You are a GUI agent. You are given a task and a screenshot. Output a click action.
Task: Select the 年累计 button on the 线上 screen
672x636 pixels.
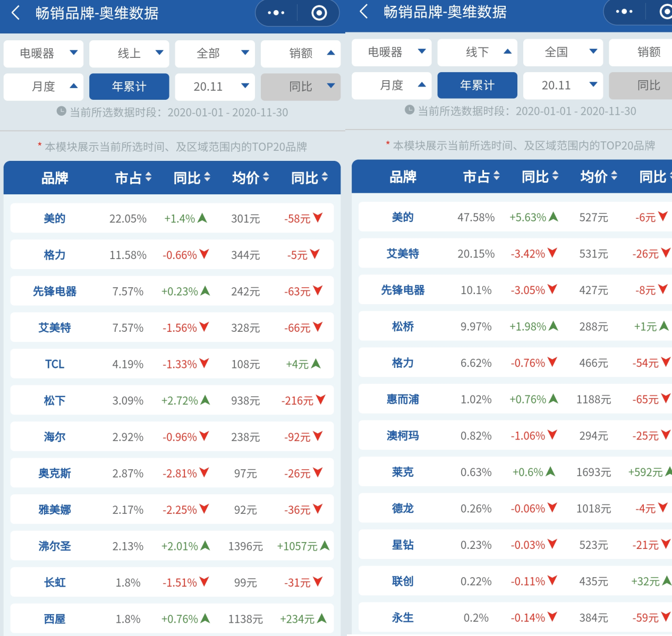pyautogui.click(x=129, y=87)
